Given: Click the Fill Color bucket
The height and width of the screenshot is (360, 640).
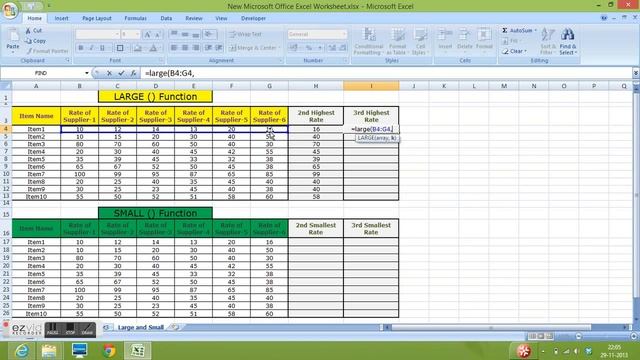Looking at the screenshot, I should tap(138, 48).
